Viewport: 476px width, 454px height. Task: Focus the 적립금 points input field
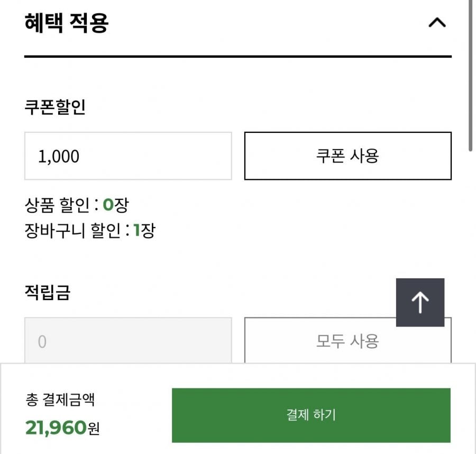tap(128, 341)
